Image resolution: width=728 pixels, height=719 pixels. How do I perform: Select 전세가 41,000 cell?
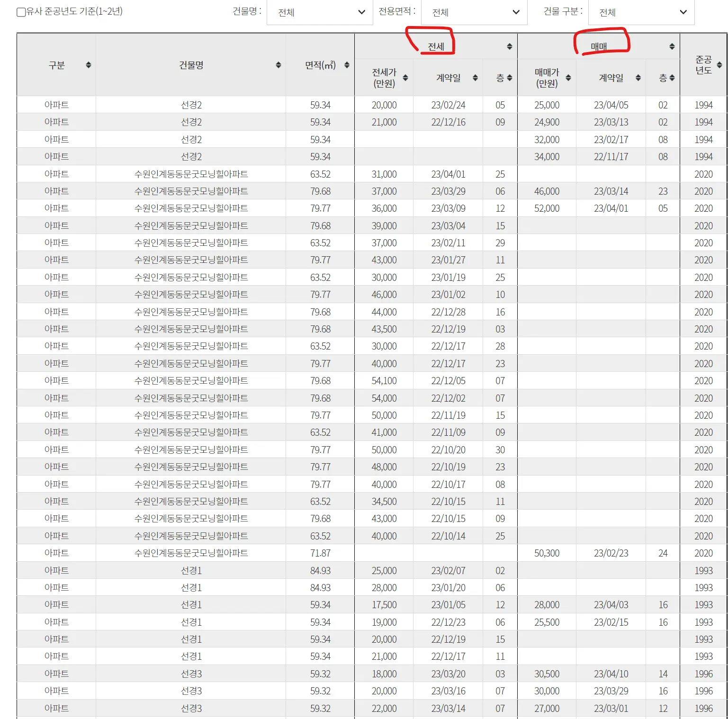coord(384,432)
